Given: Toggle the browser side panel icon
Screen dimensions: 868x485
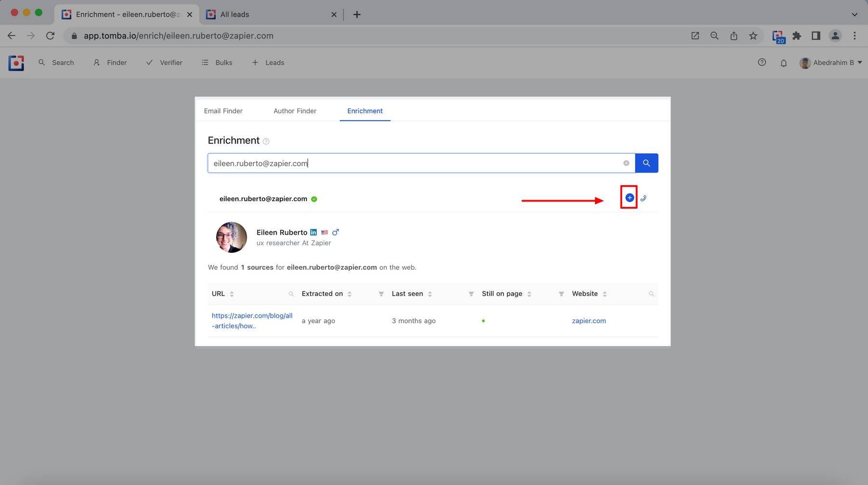Looking at the screenshot, I should coord(816,36).
